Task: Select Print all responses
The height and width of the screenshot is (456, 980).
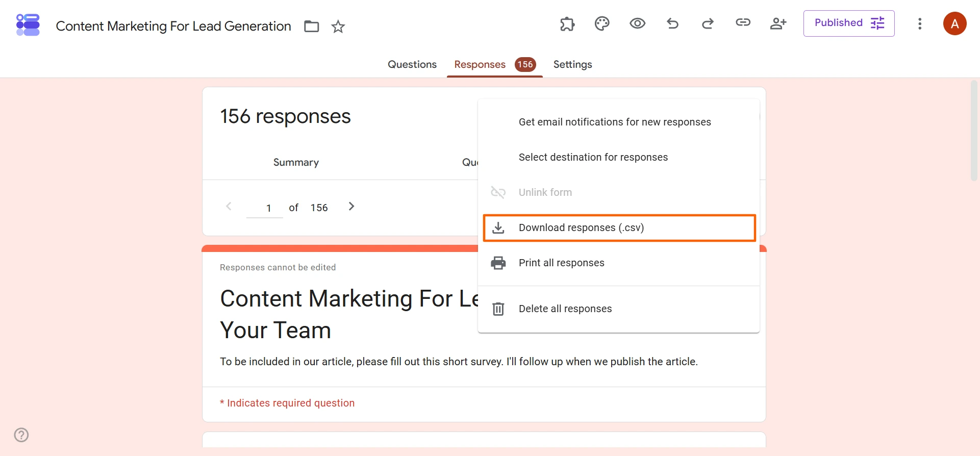Action: coord(619,263)
